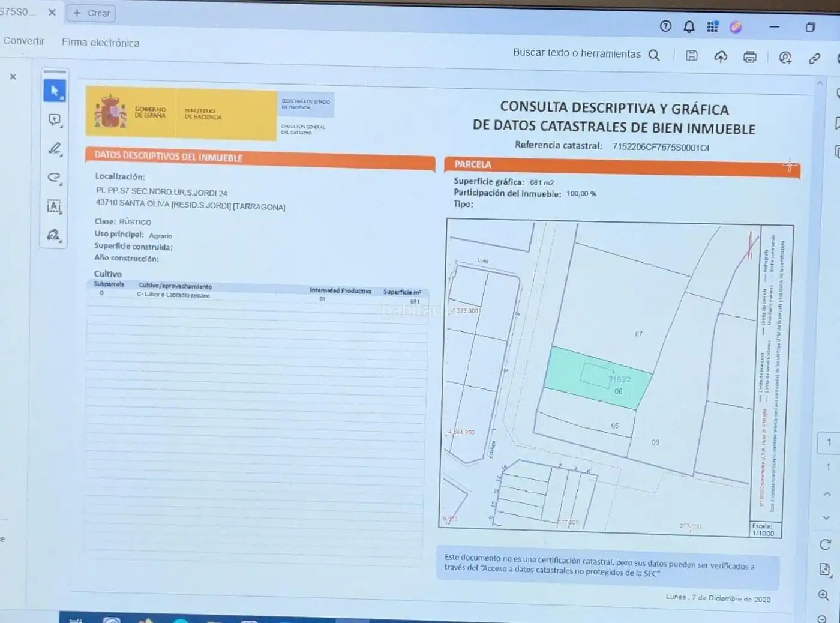
Task: Open the user profile avatar
Action: (736, 26)
